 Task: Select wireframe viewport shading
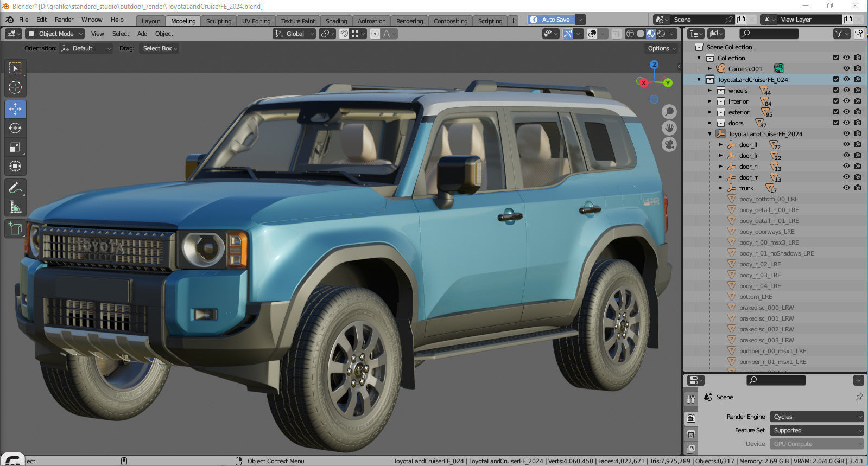point(630,34)
